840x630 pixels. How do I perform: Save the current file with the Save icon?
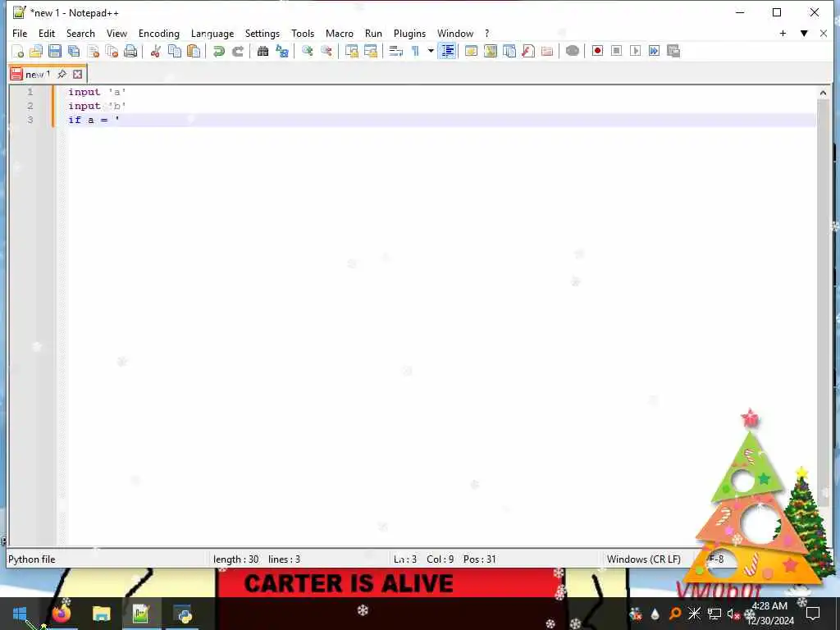(x=55, y=51)
